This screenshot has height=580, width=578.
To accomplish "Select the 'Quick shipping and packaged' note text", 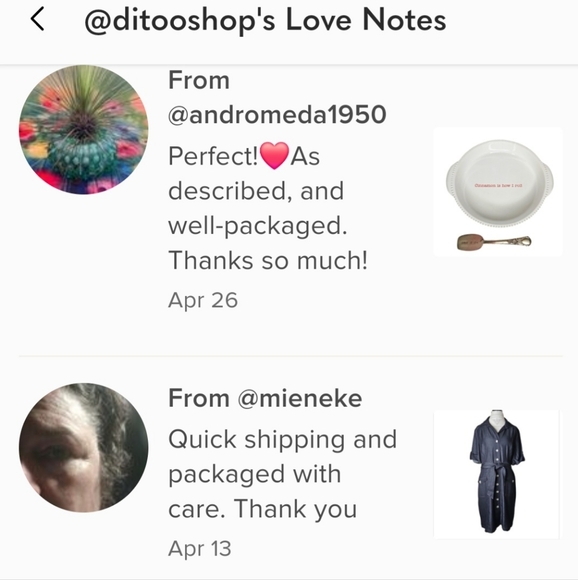I will click(283, 474).
